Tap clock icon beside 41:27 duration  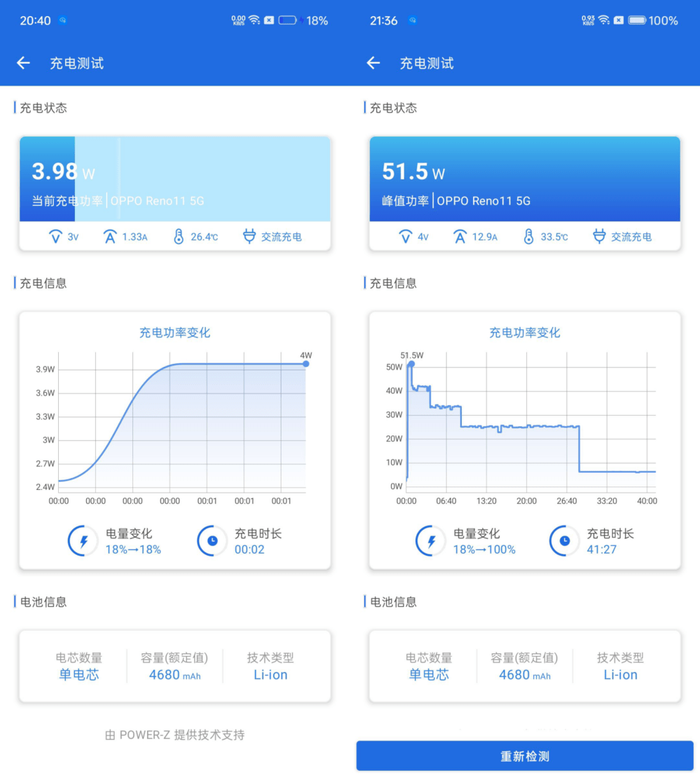[564, 541]
